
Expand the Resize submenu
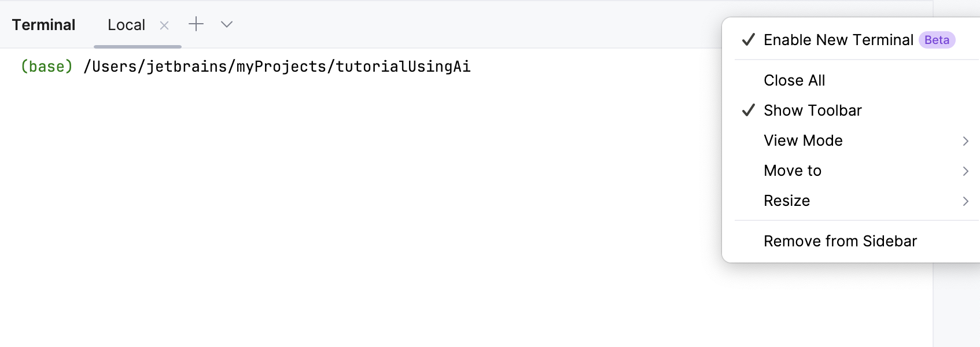pos(787,201)
